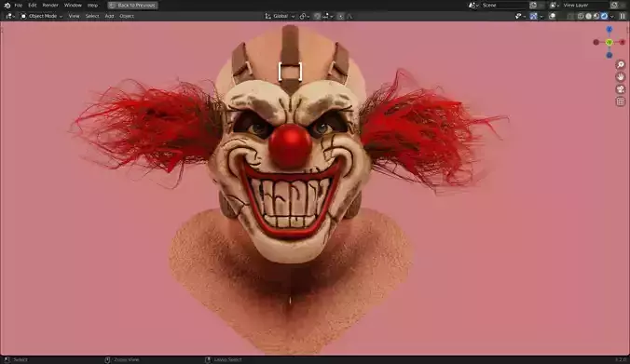Click the green Y axis gizmo center
Image resolution: width=630 pixels, height=364 pixels.
[609, 42]
